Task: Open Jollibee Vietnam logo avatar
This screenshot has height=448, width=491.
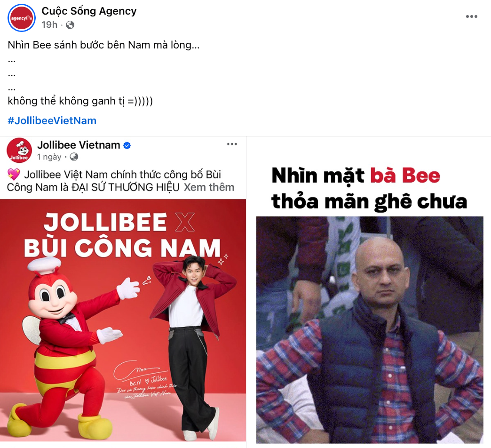Action: 19,151
